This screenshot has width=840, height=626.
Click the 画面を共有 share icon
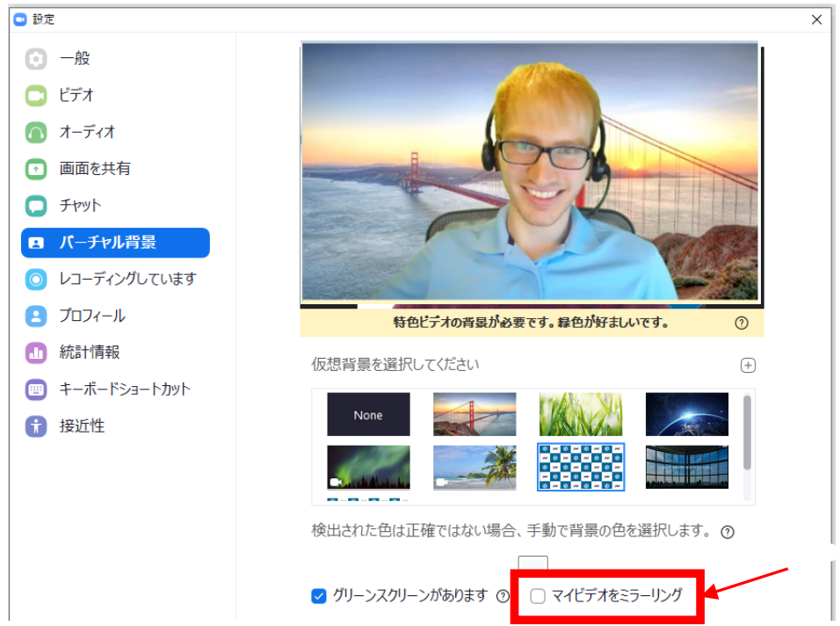36,169
